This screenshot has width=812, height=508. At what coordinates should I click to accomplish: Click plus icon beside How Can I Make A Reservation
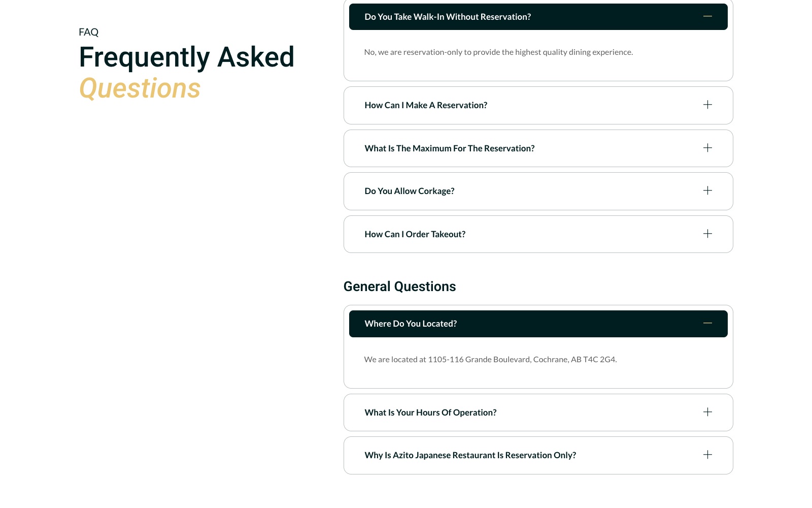pos(707,105)
